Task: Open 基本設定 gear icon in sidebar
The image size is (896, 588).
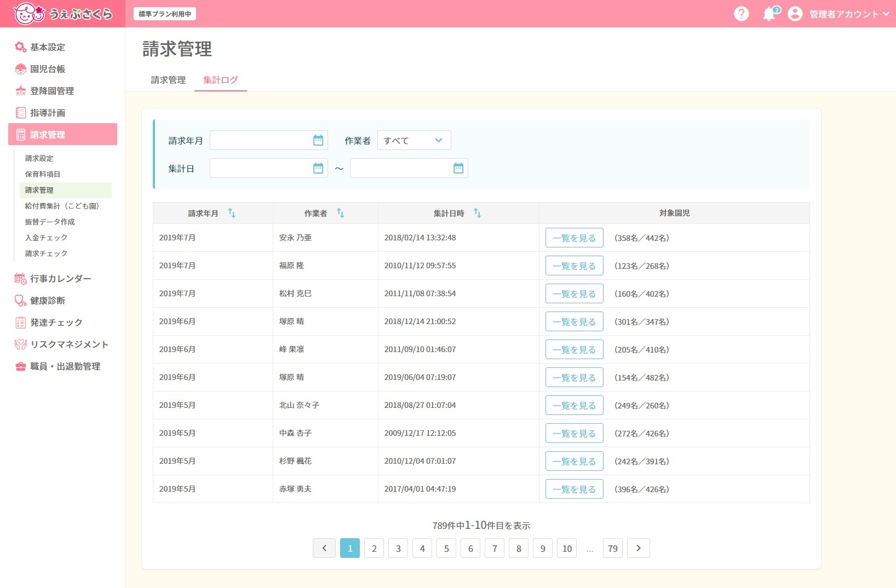Action: click(21, 47)
